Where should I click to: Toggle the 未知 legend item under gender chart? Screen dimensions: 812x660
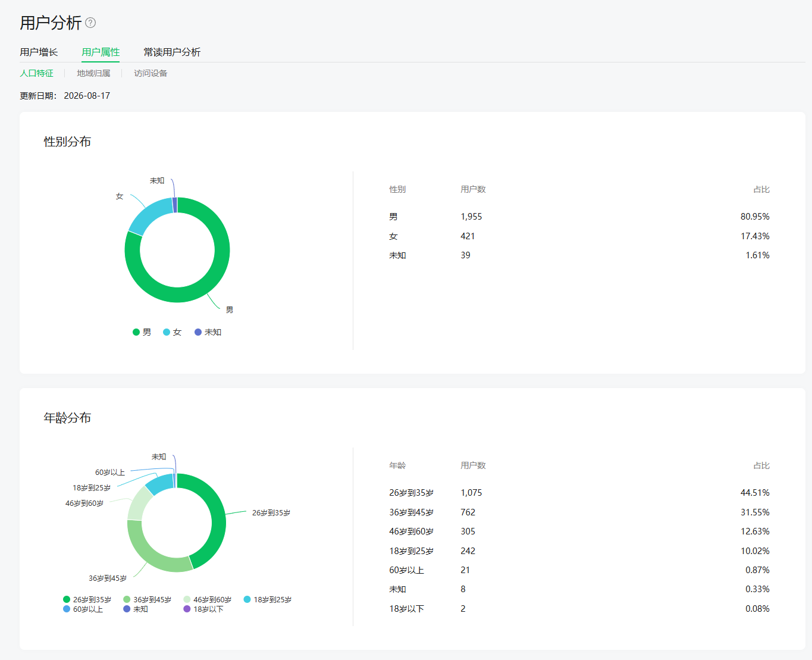[208, 332]
